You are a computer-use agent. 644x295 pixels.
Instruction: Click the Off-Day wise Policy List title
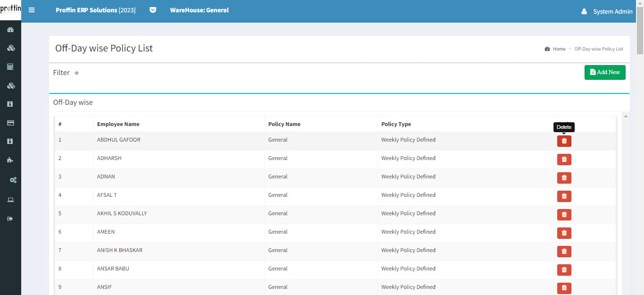tap(104, 48)
